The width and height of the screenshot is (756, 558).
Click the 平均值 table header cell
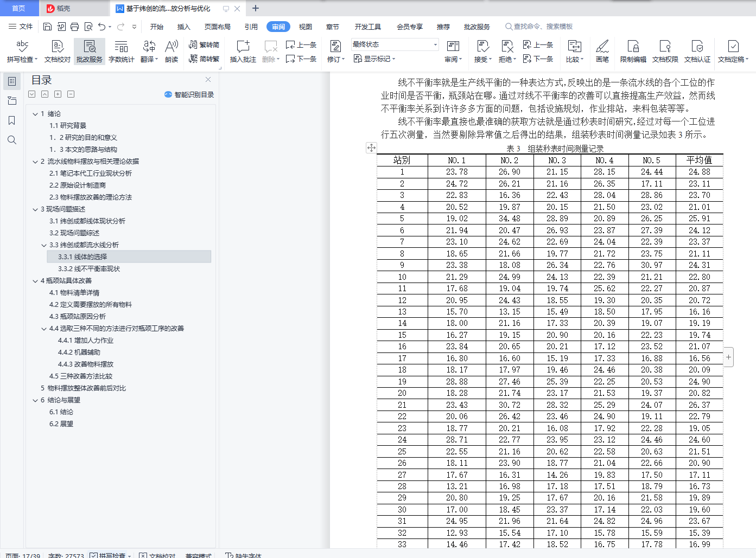(x=699, y=160)
